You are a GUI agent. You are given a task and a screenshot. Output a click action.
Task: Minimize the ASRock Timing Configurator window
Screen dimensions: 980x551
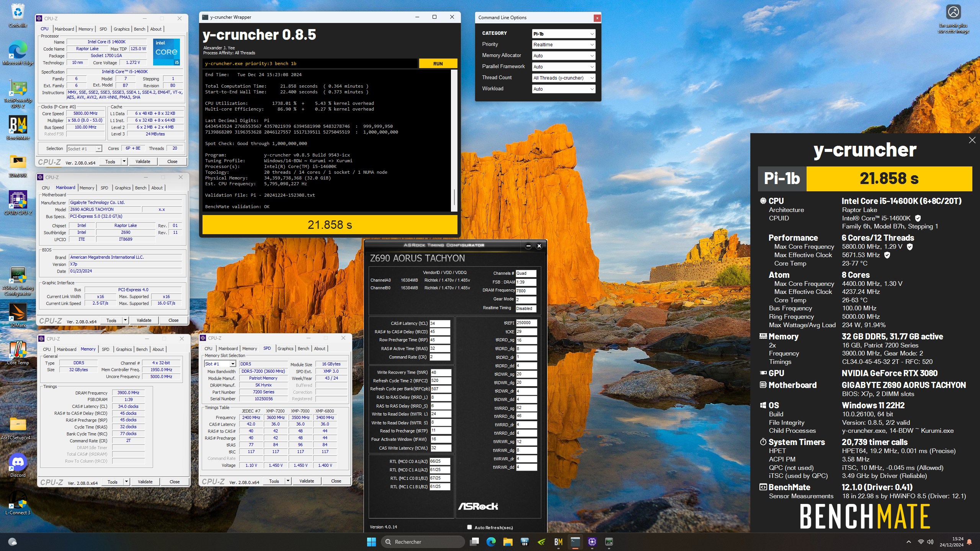pyautogui.click(x=528, y=246)
